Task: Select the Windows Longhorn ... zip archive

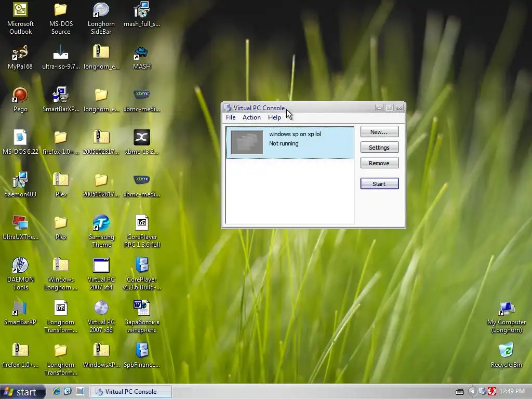Action: tap(61, 274)
